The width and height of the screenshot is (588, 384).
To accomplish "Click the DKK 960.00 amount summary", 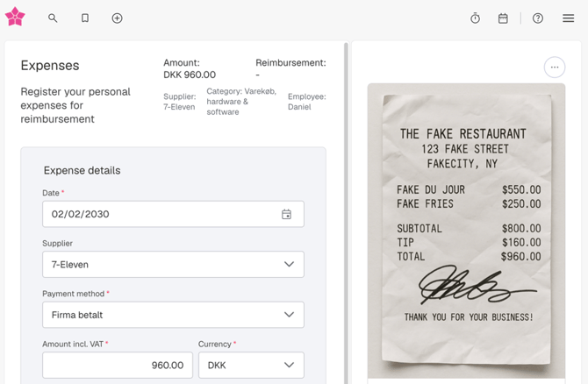I will coord(190,75).
